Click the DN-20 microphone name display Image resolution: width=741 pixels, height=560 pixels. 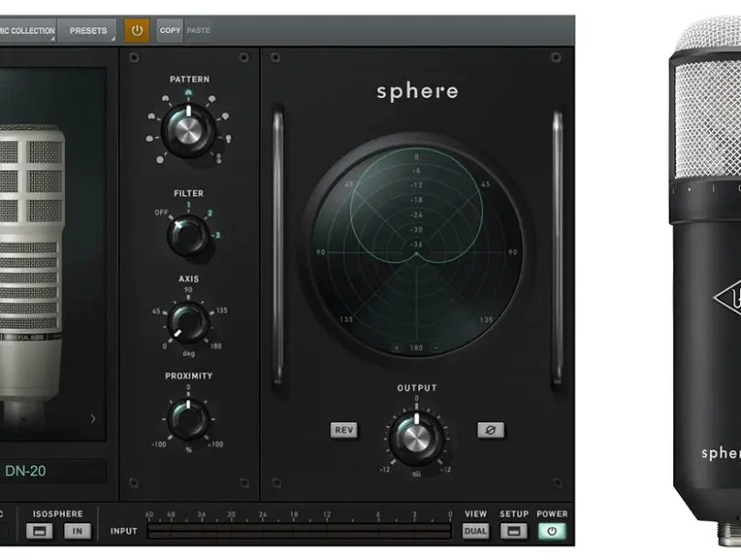[x=53, y=471]
